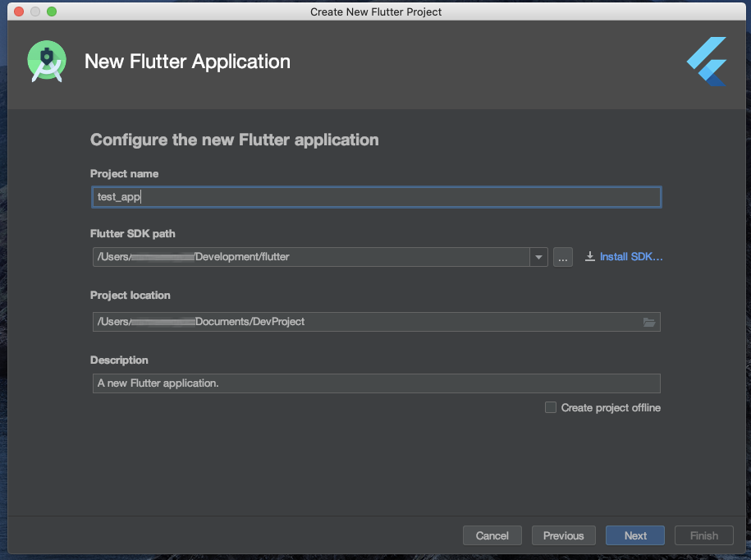Viewport: 751px width, 560px height.
Task: Browse for Flutter SDK path with ellipsis button
Action: pos(563,257)
